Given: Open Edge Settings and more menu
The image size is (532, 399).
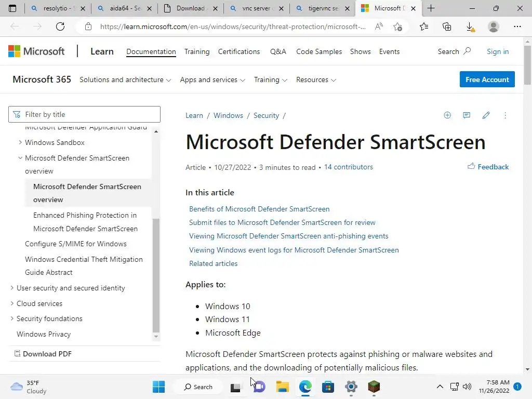Looking at the screenshot, I should click(x=517, y=26).
